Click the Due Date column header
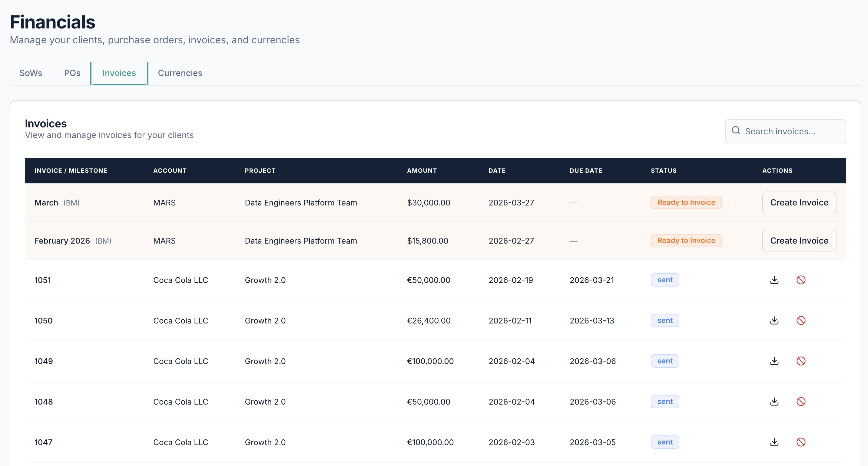This screenshot has height=466, width=868. pos(586,170)
